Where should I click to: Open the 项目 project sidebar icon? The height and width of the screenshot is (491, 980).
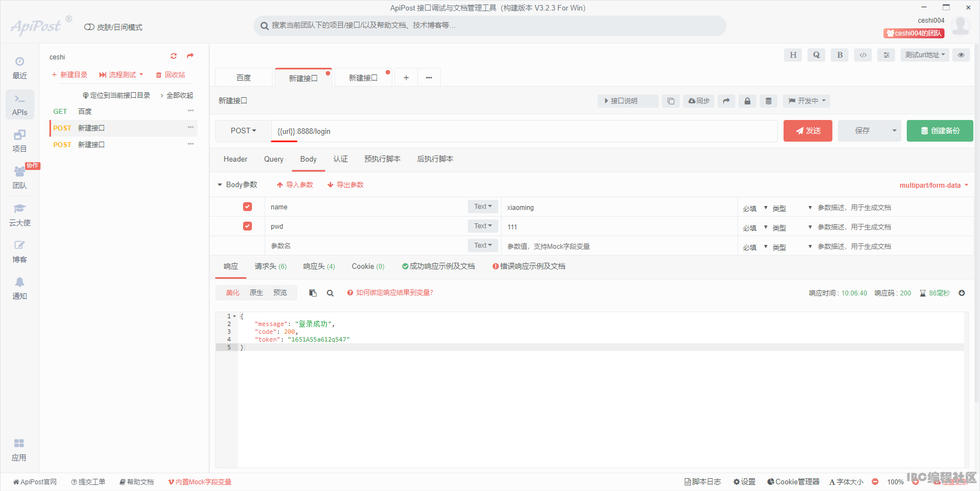19,141
